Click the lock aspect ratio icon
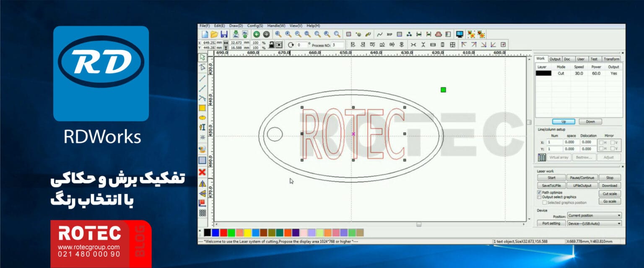This screenshot has height=268, width=644. (x=271, y=44)
